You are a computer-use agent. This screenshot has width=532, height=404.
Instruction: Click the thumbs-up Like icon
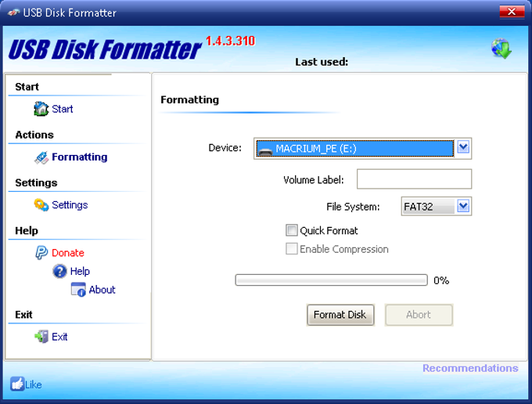tap(17, 384)
